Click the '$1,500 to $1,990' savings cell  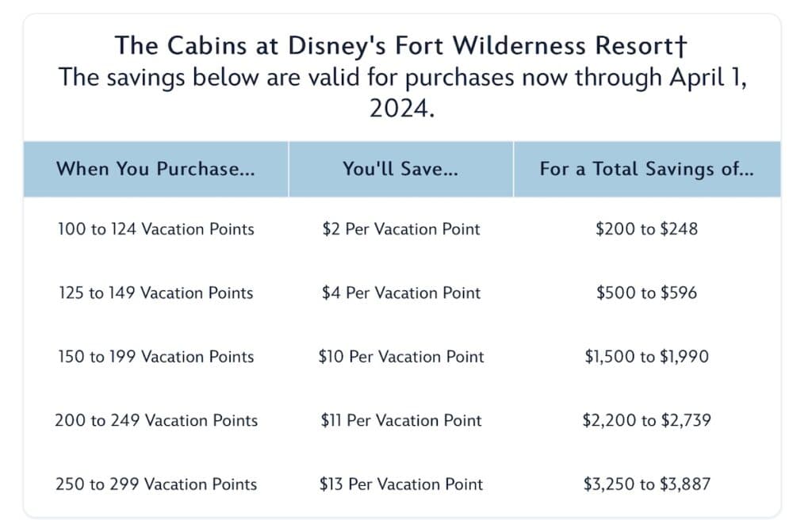(x=647, y=357)
